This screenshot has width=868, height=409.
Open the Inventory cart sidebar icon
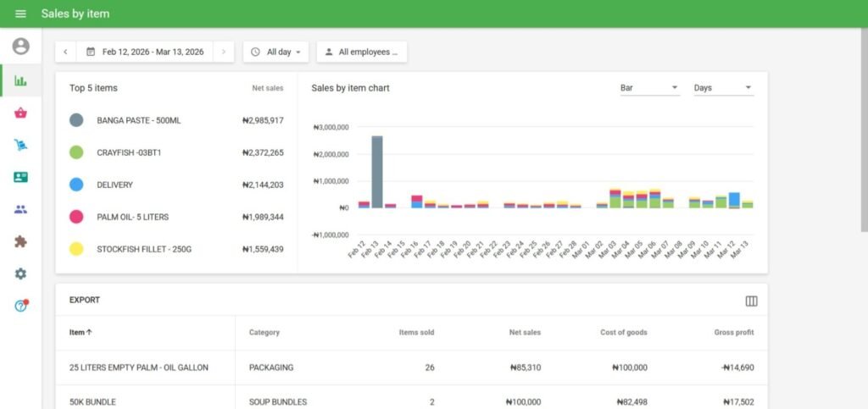click(20, 146)
